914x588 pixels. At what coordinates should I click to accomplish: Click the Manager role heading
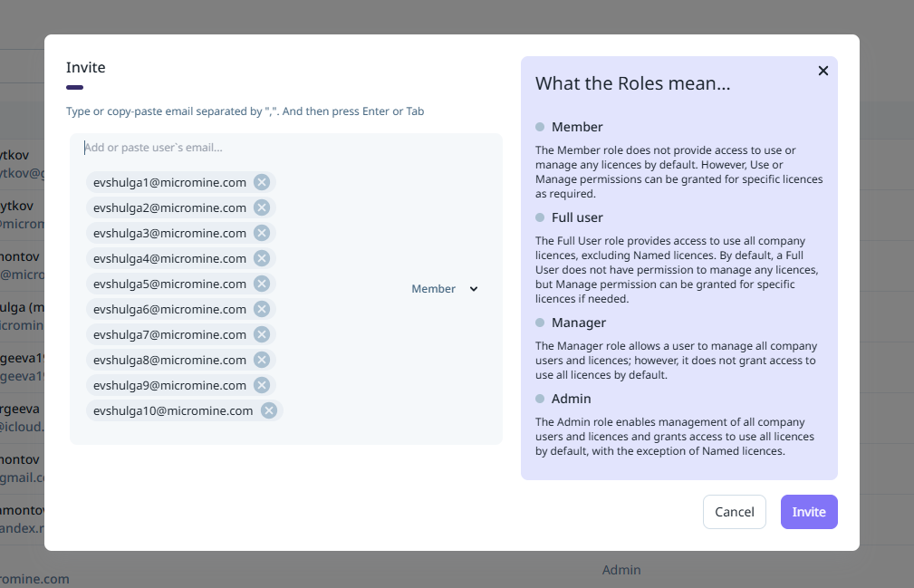coord(578,323)
